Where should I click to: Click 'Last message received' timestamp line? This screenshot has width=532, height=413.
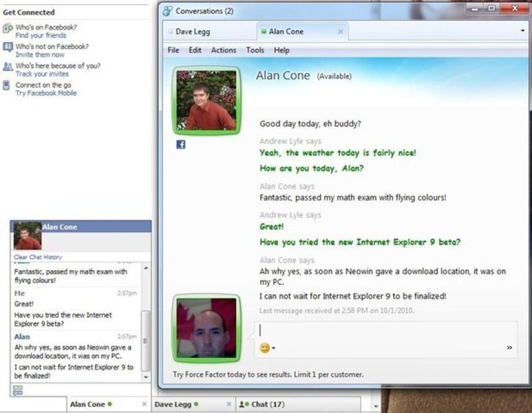[x=336, y=311]
